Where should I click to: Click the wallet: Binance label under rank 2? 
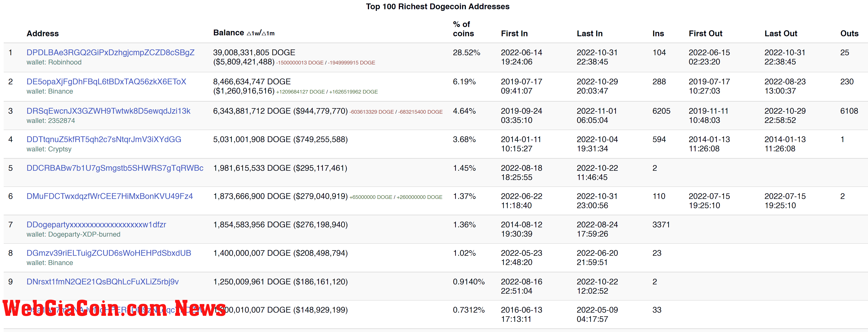tap(50, 91)
